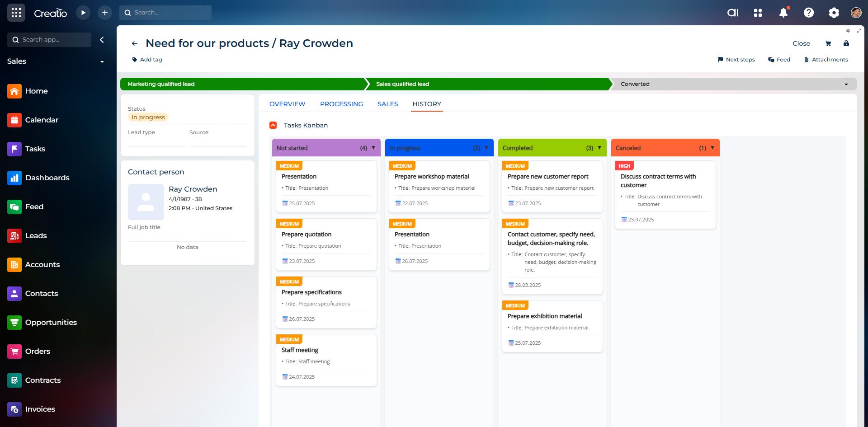Screen dimensions: 868x427
Task: Click the small page settings gear
Action: (848, 31)
